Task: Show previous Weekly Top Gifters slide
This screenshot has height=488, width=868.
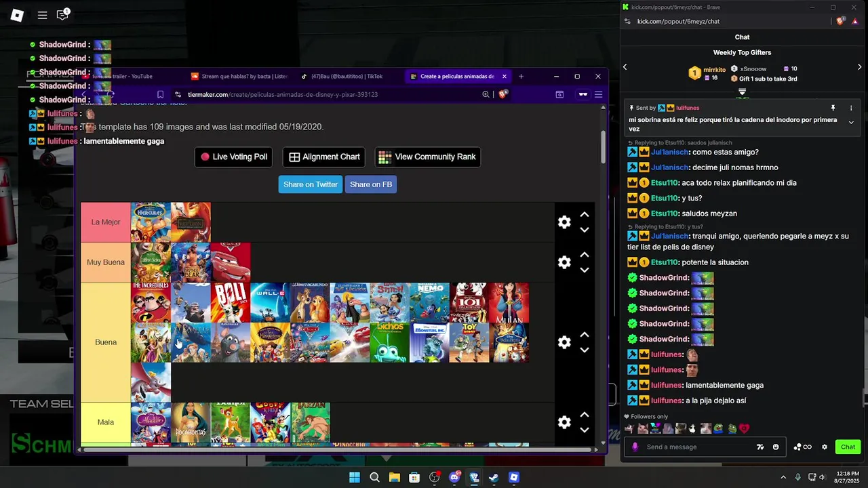Action: [625, 67]
